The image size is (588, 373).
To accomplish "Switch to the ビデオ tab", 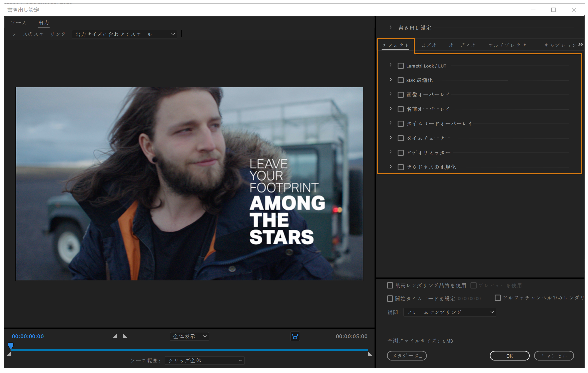I will pos(429,45).
